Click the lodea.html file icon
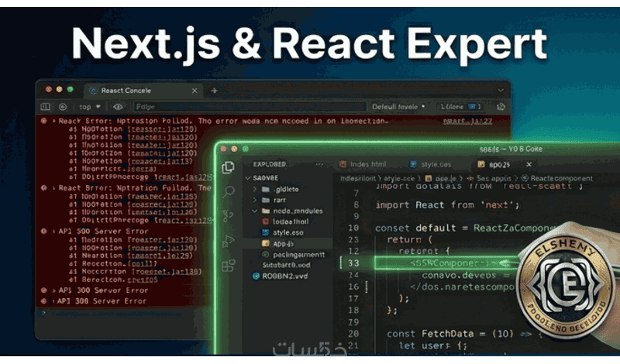The width and height of the screenshot is (620, 364). pos(265,221)
